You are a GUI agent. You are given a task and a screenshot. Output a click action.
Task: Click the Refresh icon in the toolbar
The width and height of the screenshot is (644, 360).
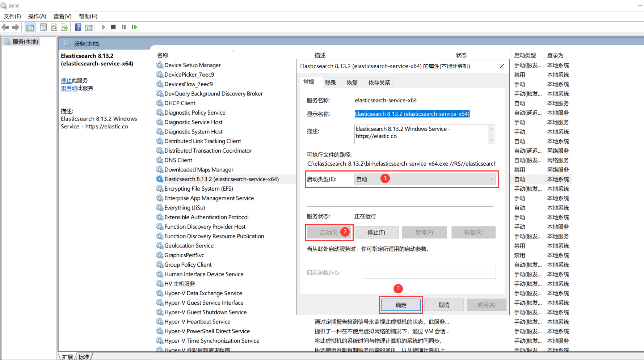(x=54, y=27)
